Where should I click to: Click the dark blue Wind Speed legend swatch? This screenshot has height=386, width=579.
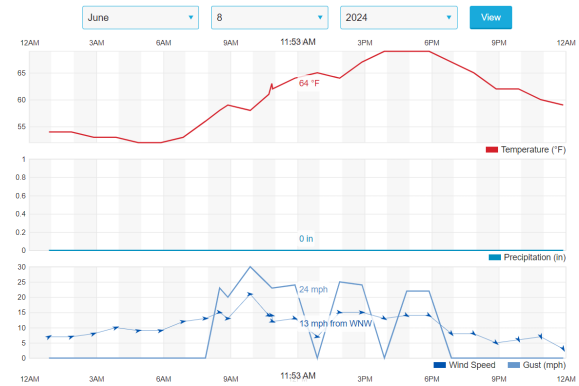click(x=439, y=365)
